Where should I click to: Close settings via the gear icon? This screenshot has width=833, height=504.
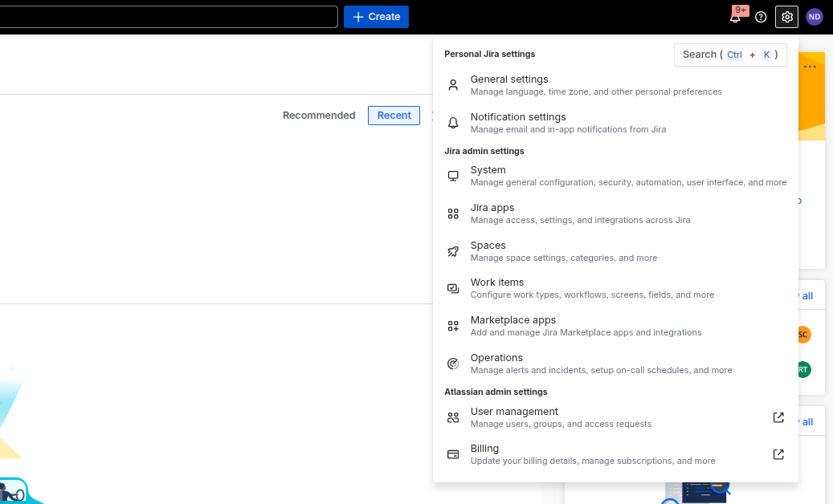pyautogui.click(x=786, y=17)
